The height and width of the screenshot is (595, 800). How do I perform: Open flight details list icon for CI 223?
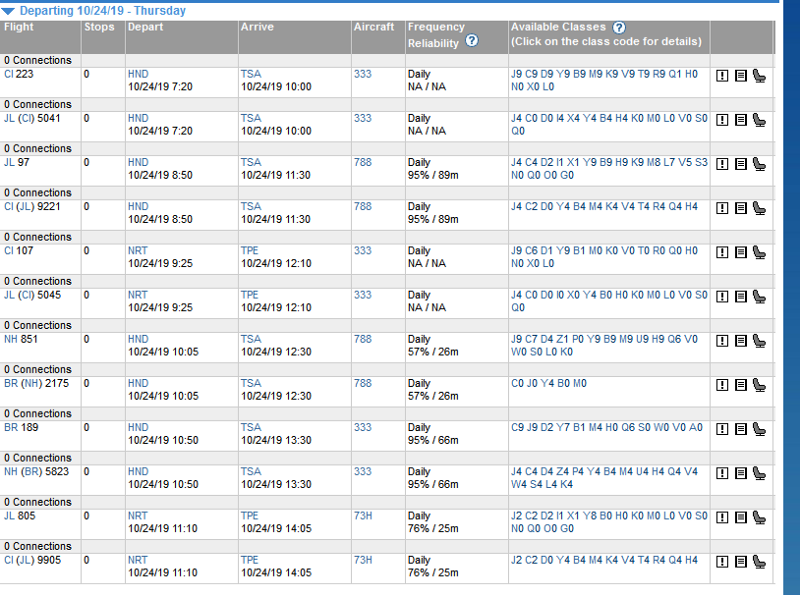[741, 76]
